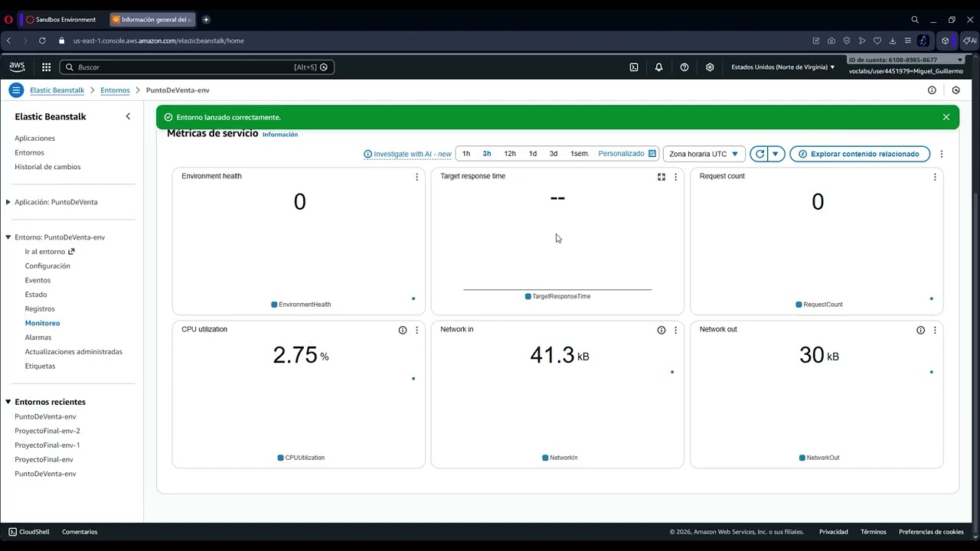Switch to the Sandbox Environment browser tab

(65, 19)
